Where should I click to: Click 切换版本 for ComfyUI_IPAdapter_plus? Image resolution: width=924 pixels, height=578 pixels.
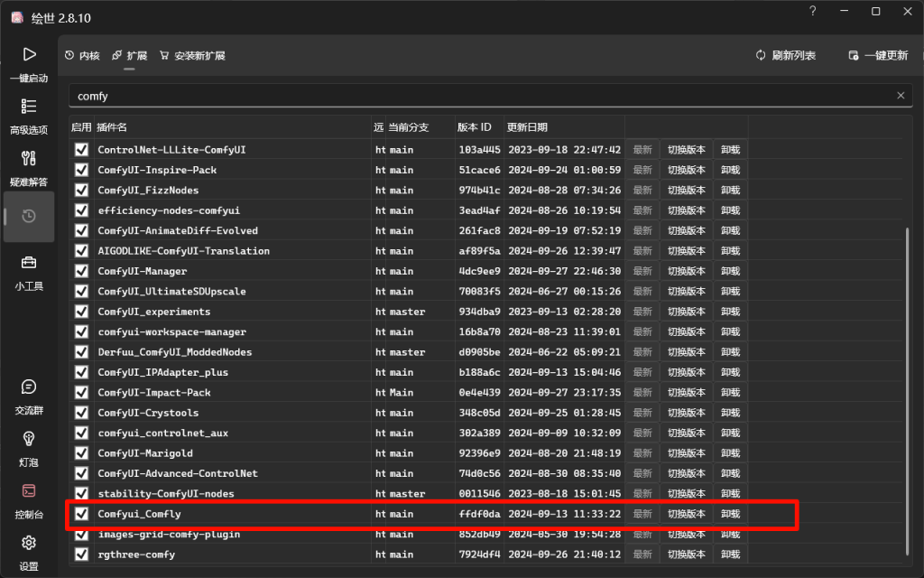click(686, 372)
